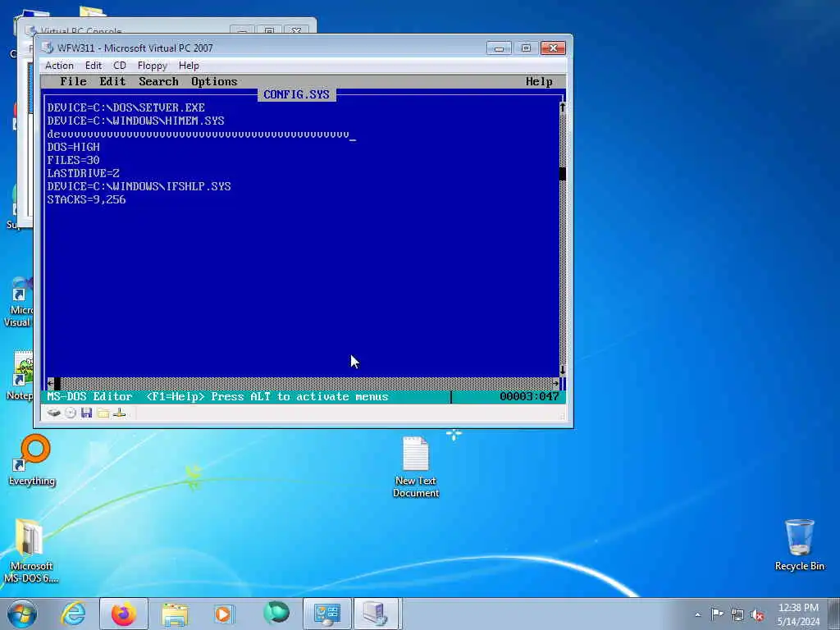The width and height of the screenshot is (840, 630).
Task: Click the editor's scroll down arrow
Action: [x=563, y=370]
